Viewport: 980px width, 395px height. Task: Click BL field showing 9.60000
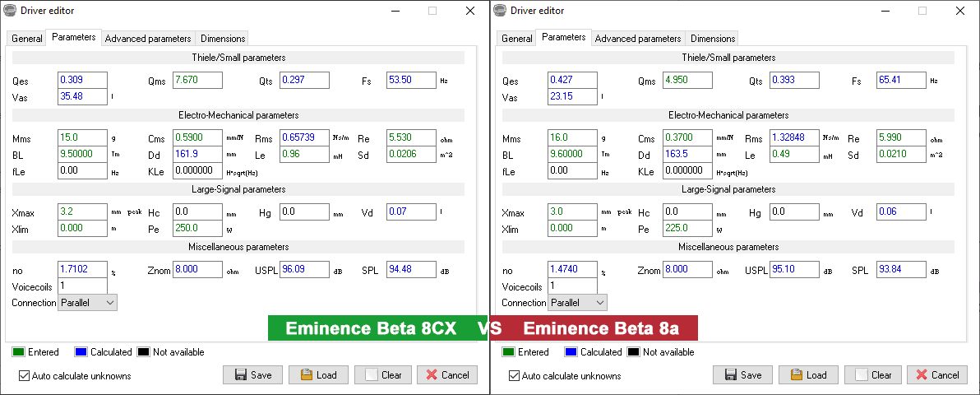pos(572,154)
